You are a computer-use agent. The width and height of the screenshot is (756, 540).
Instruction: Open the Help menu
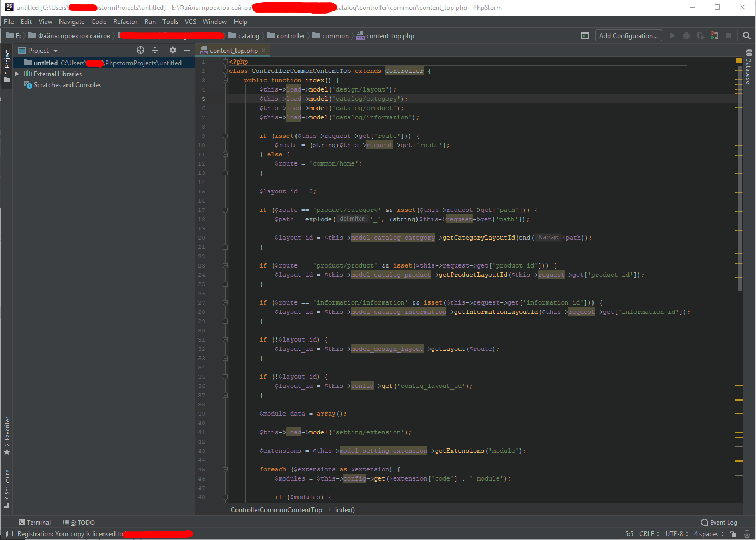tap(240, 22)
